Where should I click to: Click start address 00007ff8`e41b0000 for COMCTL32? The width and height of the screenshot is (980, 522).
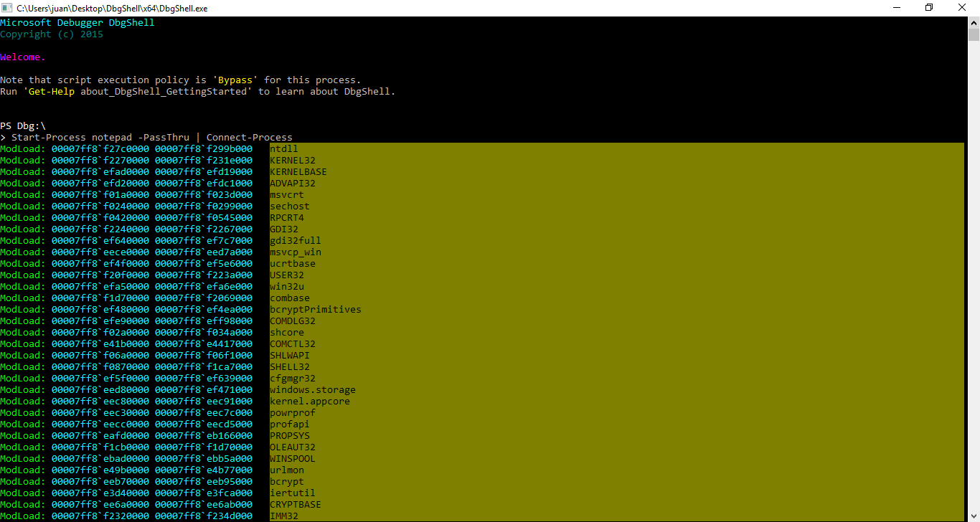100,344
